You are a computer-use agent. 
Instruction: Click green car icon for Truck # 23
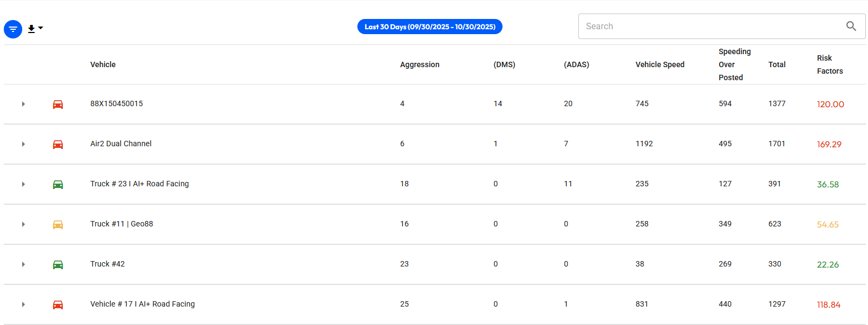[58, 184]
